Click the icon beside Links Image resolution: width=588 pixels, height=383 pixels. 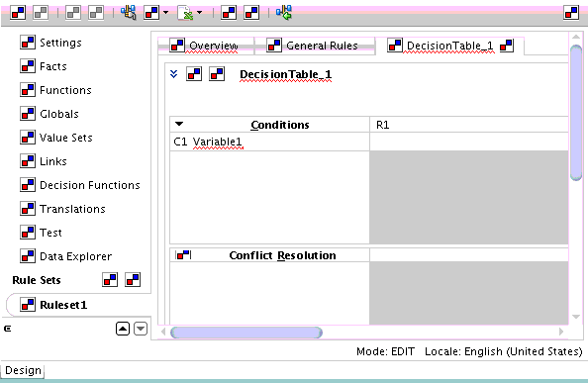(28, 161)
